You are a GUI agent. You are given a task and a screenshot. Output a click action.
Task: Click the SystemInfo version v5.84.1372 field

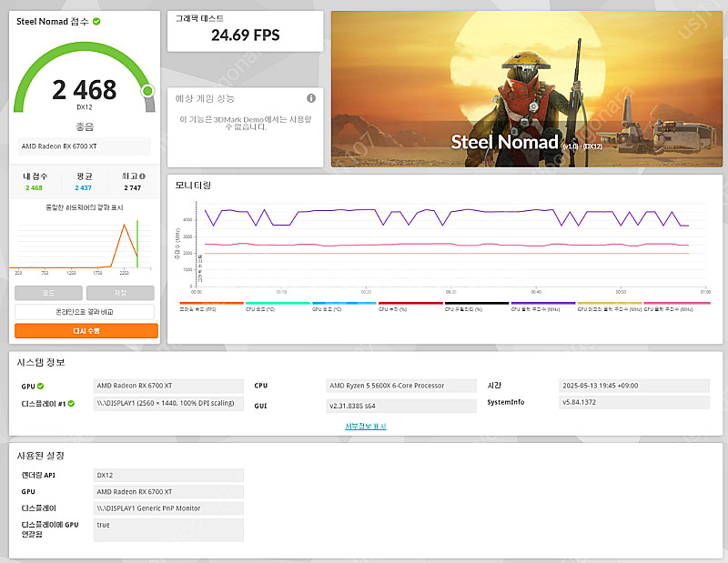pyautogui.click(x=634, y=402)
